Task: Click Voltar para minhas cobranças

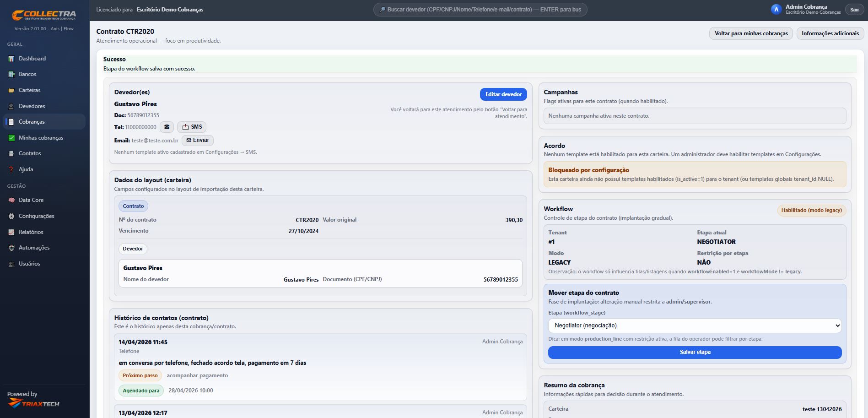Action: [751, 33]
